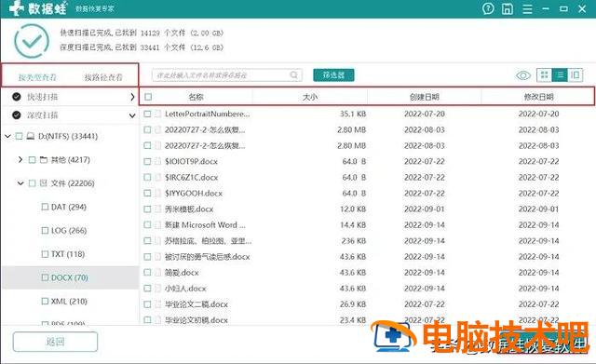
Task: Select file 毕业论文初稿.docx
Action: (196, 320)
